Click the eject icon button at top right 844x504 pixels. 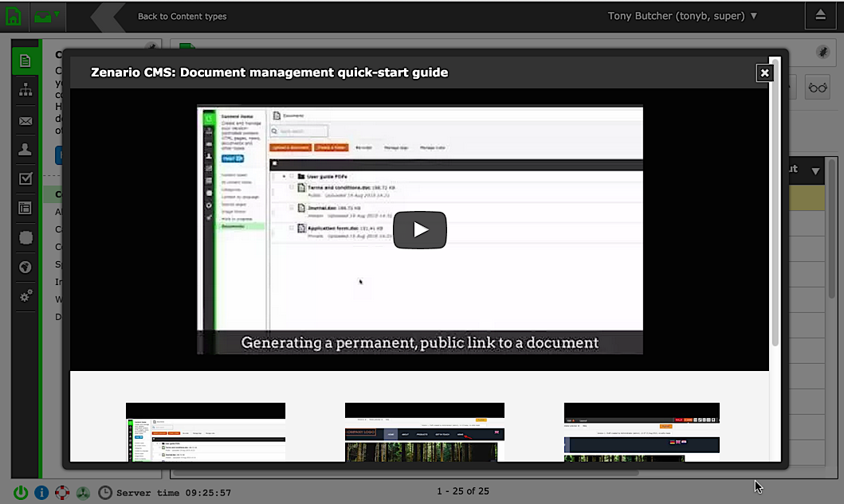point(820,15)
